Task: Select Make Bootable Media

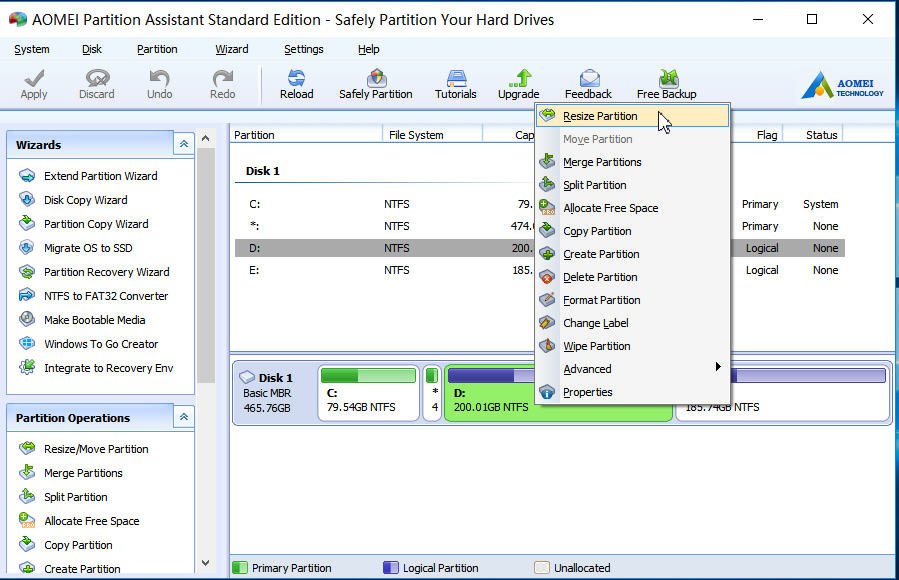Action: tap(95, 320)
